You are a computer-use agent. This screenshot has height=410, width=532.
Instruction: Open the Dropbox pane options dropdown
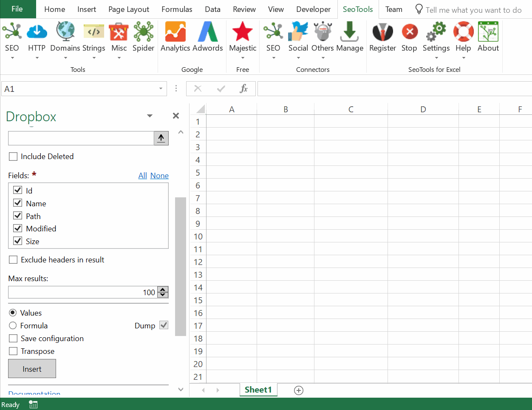pos(150,116)
